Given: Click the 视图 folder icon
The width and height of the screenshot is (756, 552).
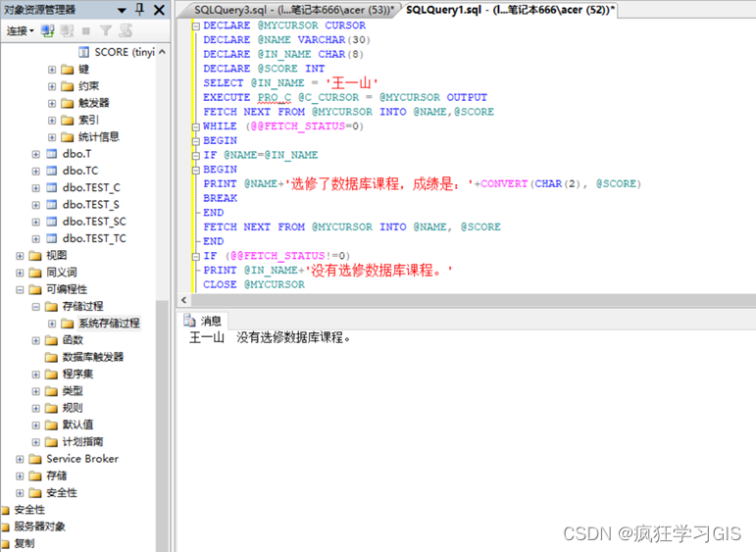Looking at the screenshot, I should pos(35,256).
